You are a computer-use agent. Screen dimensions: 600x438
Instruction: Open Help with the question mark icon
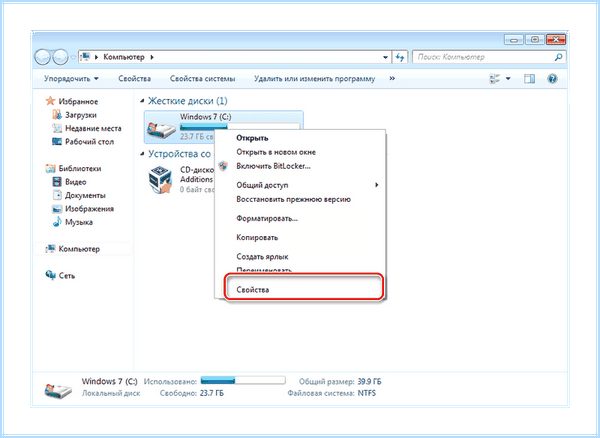coord(552,79)
